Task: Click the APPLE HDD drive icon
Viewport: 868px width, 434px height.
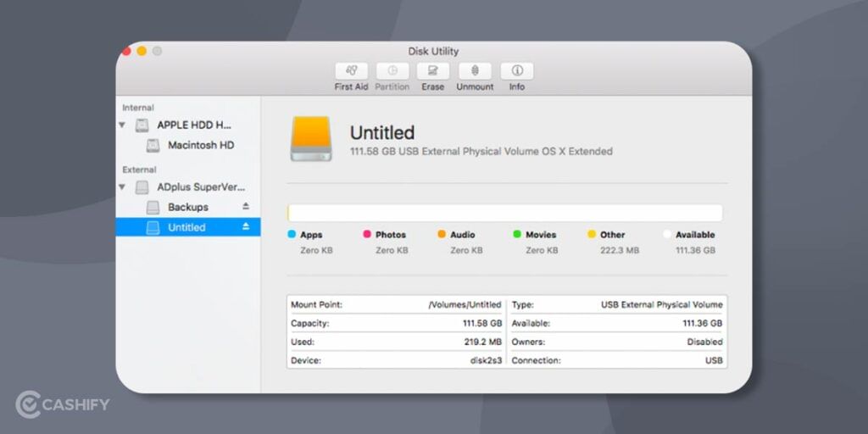Action: (x=142, y=125)
